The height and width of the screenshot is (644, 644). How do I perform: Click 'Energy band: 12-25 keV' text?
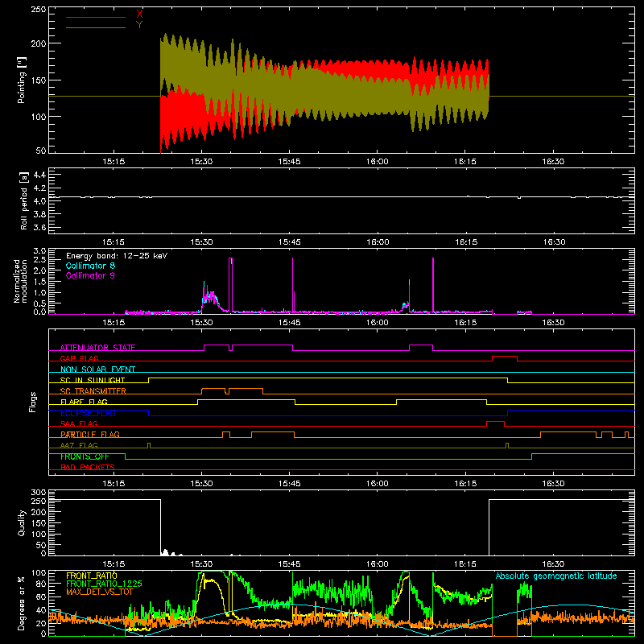point(117,256)
